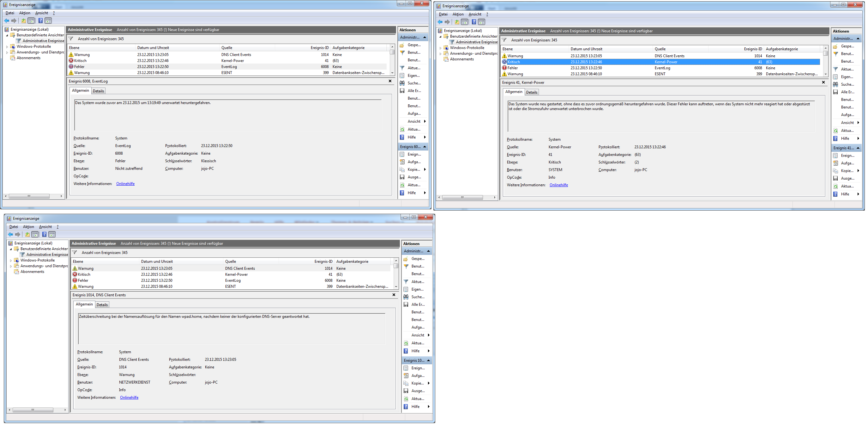Screen dimensions: 868x425
Task: Click Kopie icon under Ereignis 60... actions section
Action: [402, 169]
